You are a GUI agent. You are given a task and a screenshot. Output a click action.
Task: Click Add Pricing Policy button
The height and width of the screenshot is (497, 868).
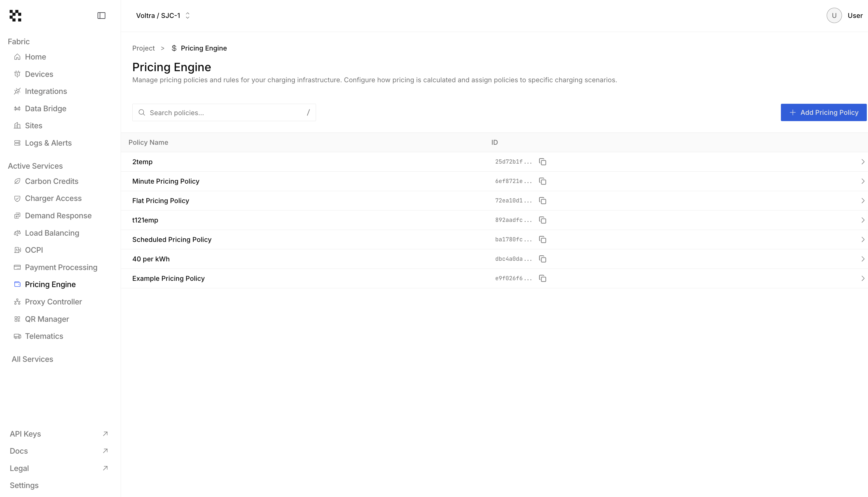[823, 112]
